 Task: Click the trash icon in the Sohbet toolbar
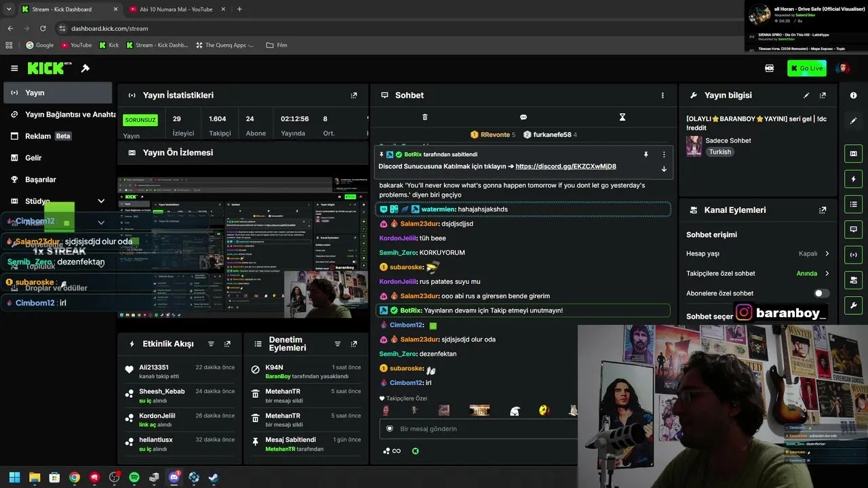coord(425,117)
